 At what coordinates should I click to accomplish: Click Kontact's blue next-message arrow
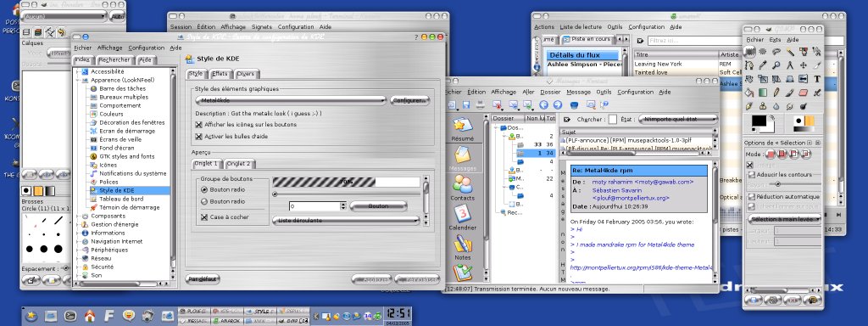[x=558, y=104]
